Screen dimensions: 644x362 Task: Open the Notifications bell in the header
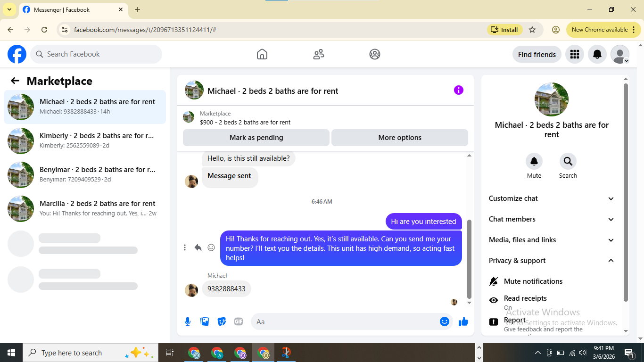tap(597, 54)
